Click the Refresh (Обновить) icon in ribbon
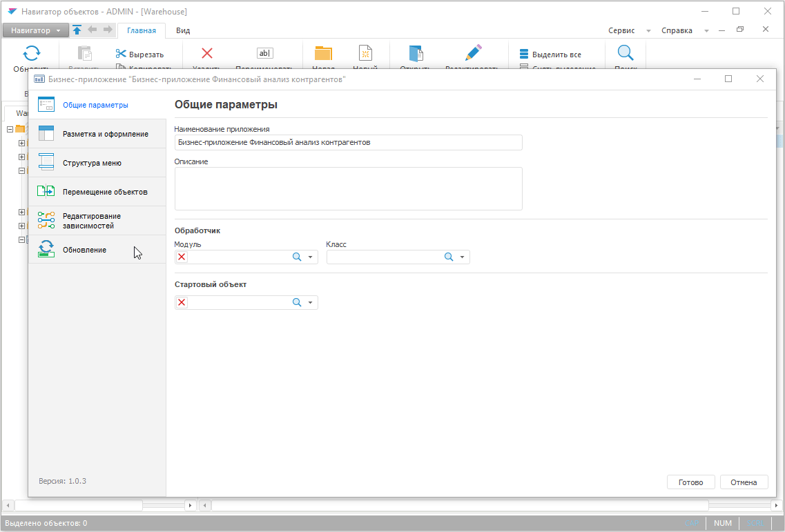This screenshot has width=785, height=532. 31,54
